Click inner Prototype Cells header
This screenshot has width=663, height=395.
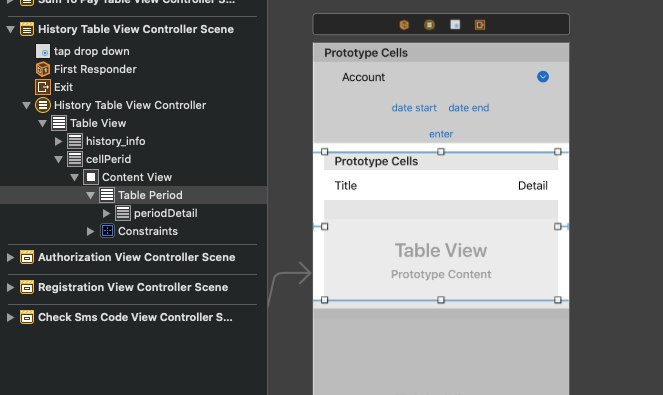coord(441,162)
